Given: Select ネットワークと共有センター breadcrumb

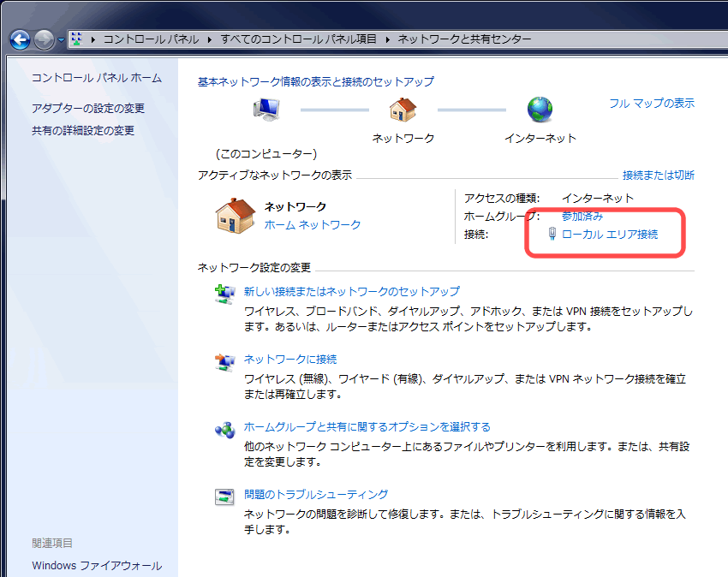Looking at the screenshot, I should point(464,39).
